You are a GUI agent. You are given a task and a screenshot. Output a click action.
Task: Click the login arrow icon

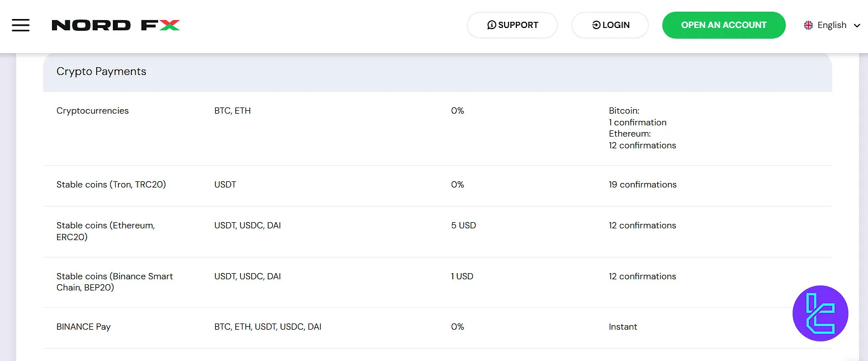pyautogui.click(x=596, y=25)
